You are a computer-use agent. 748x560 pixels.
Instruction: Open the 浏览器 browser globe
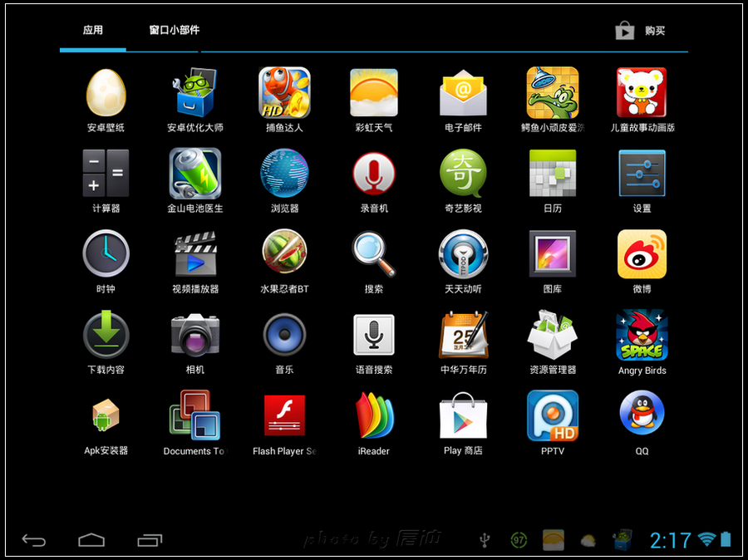click(x=284, y=173)
